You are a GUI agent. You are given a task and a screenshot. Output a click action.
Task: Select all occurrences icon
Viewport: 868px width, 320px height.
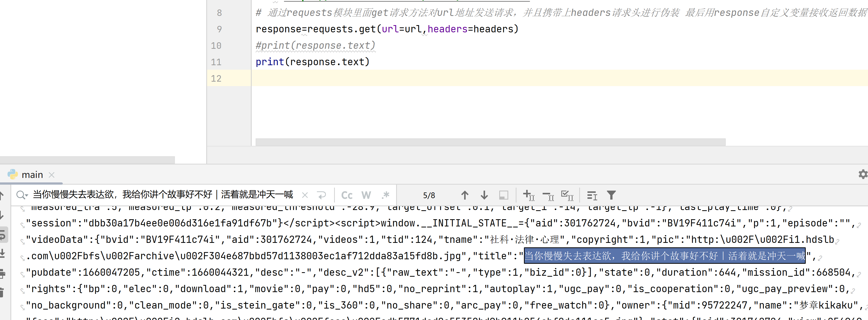[x=567, y=195]
